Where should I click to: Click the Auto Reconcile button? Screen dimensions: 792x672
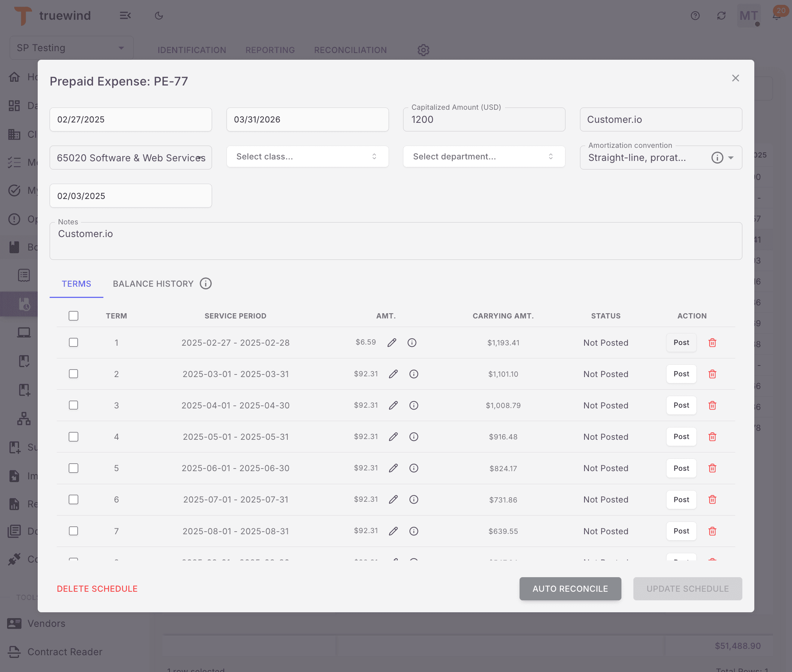[x=570, y=589]
